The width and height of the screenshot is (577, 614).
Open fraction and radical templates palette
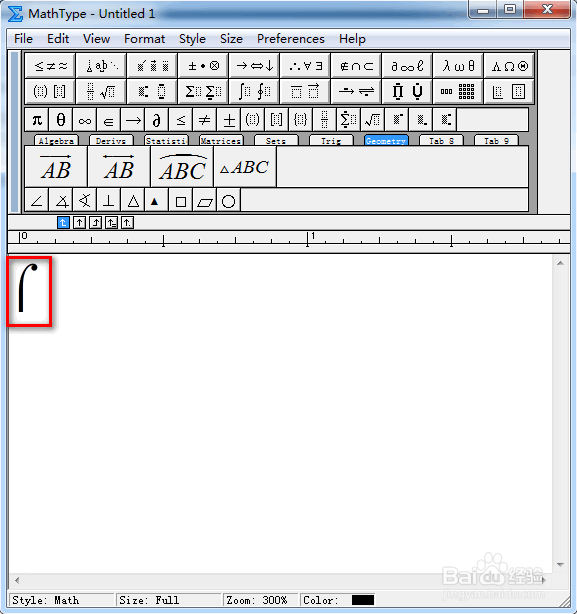pyautogui.click(x=101, y=92)
